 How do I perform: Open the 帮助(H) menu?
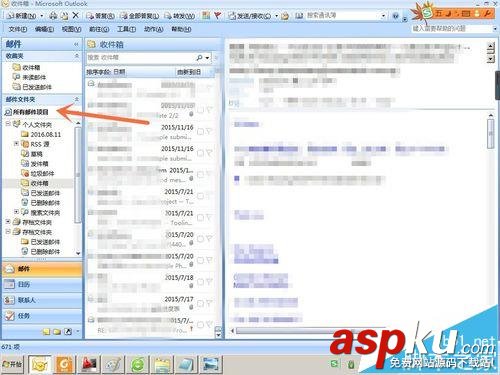pos(181,29)
